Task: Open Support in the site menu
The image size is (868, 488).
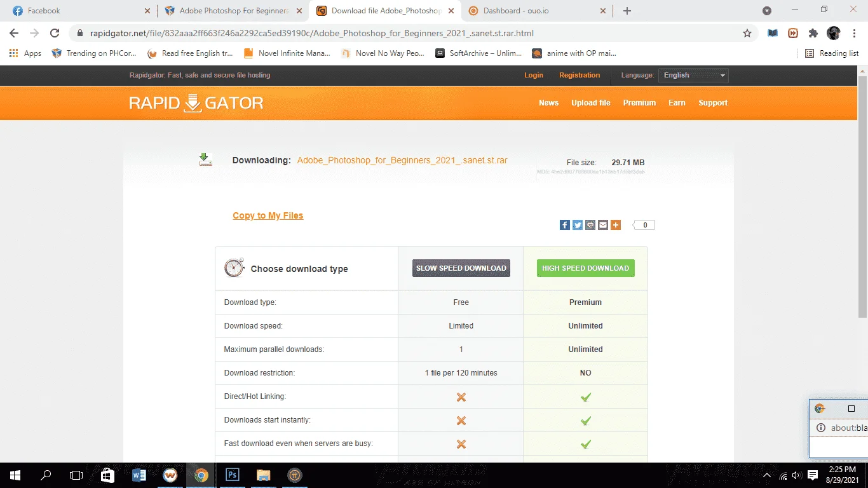Action: click(713, 103)
